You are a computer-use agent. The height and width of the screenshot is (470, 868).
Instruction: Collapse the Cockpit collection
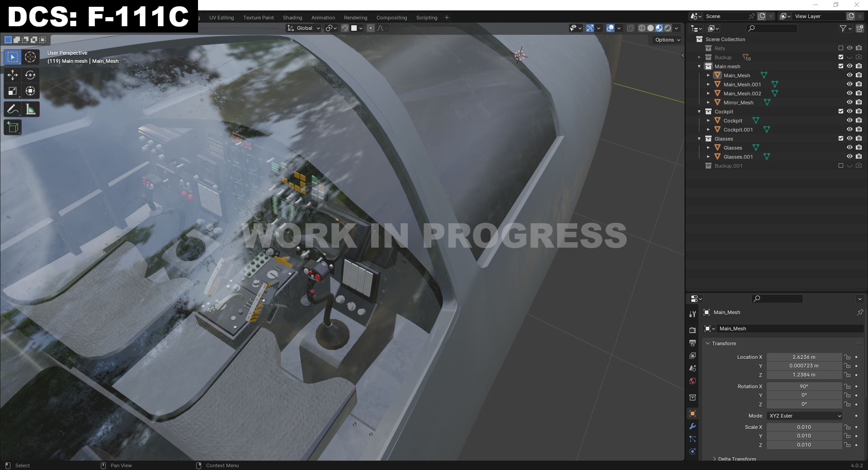click(x=699, y=111)
